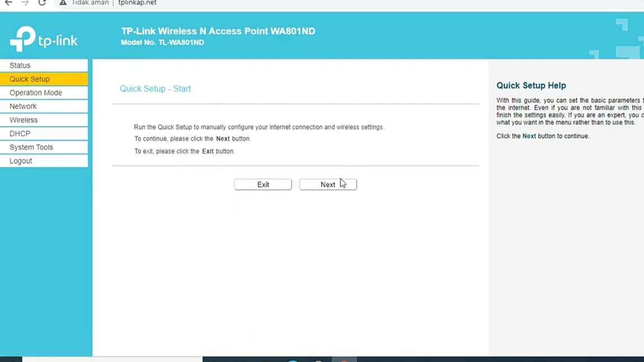Click the browser forward arrow

(25, 2)
